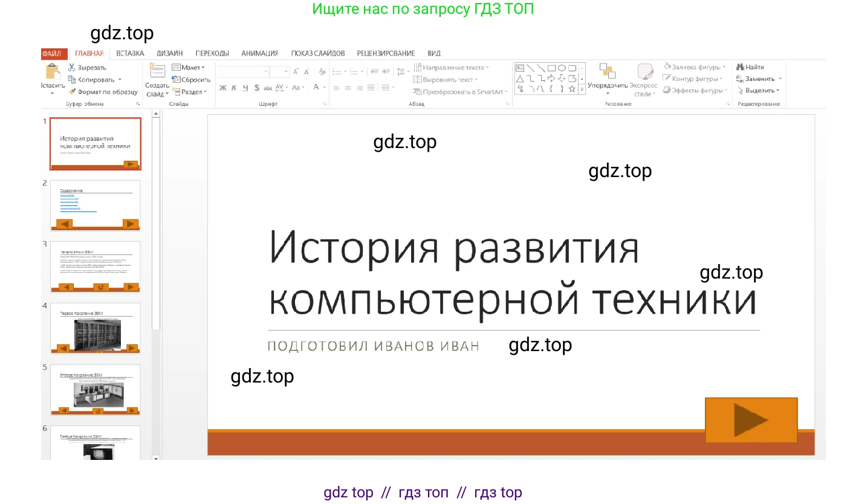Select the rectangle shape in the shapes gallery
The height and width of the screenshot is (504, 847).
pyautogui.click(x=551, y=67)
